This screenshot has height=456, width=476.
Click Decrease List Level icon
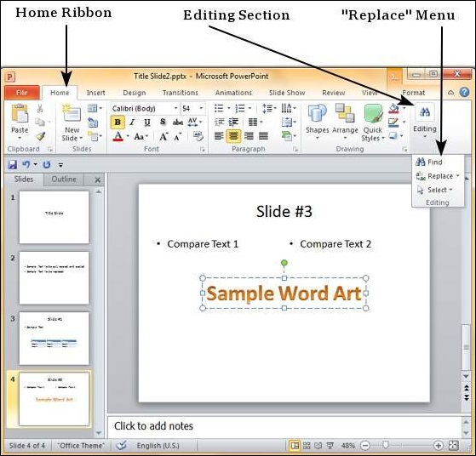[x=219, y=123]
